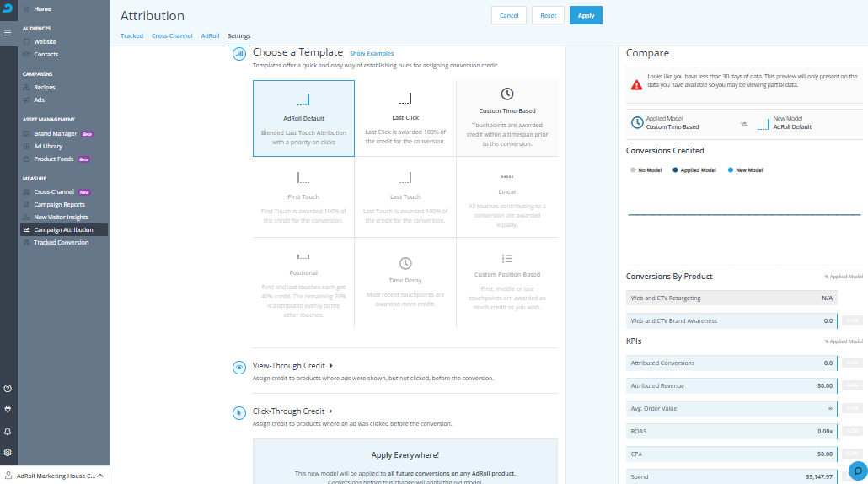Click the Web and CTV Retargeting row
This screenshot has height=484, width=868.
[x=731, y=298]
